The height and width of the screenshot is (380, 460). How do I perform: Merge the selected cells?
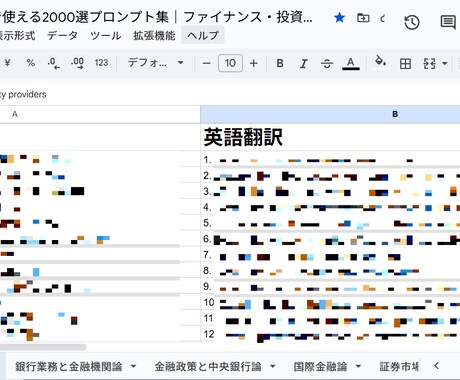pos(429,63)
